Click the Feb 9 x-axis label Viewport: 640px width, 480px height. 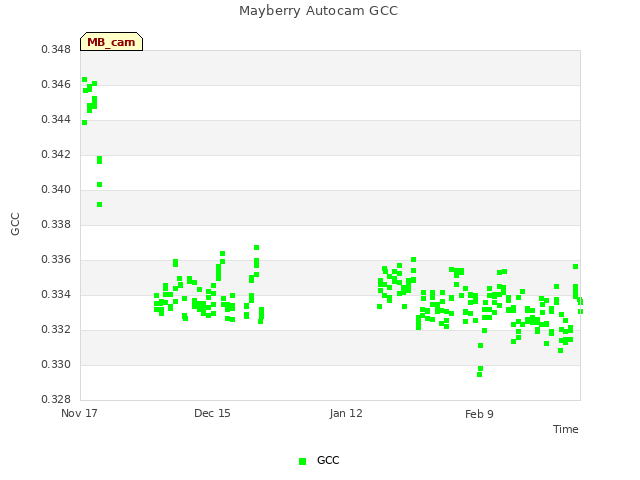tap(479, 414)
